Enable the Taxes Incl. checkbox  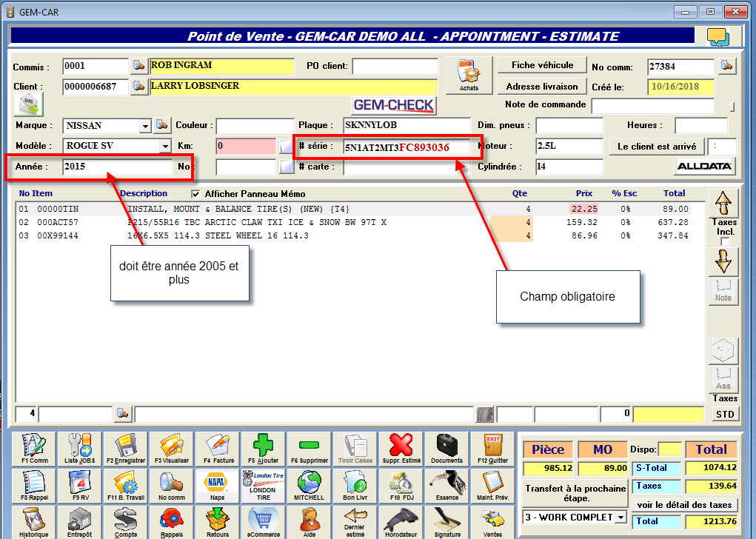(x=725, y=241)
